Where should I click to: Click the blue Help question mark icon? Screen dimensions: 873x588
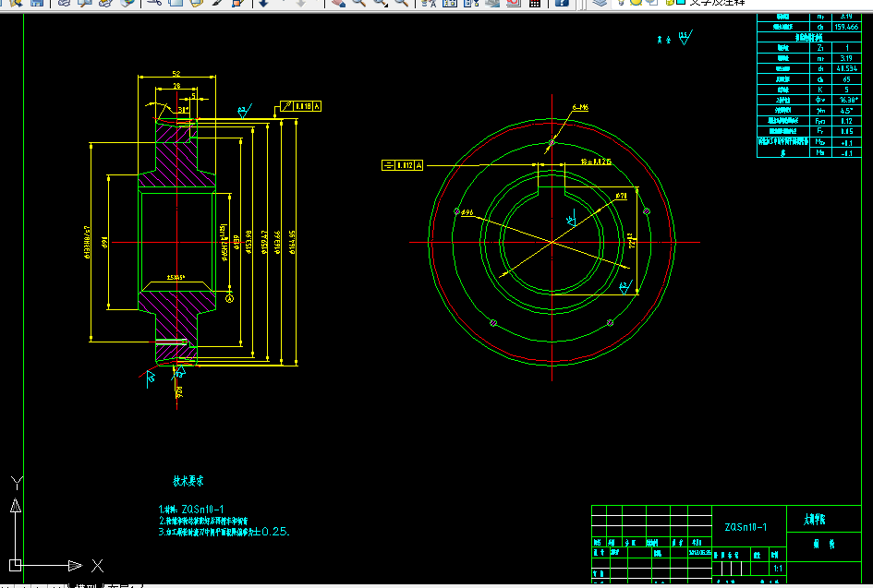tap(562, 3)
